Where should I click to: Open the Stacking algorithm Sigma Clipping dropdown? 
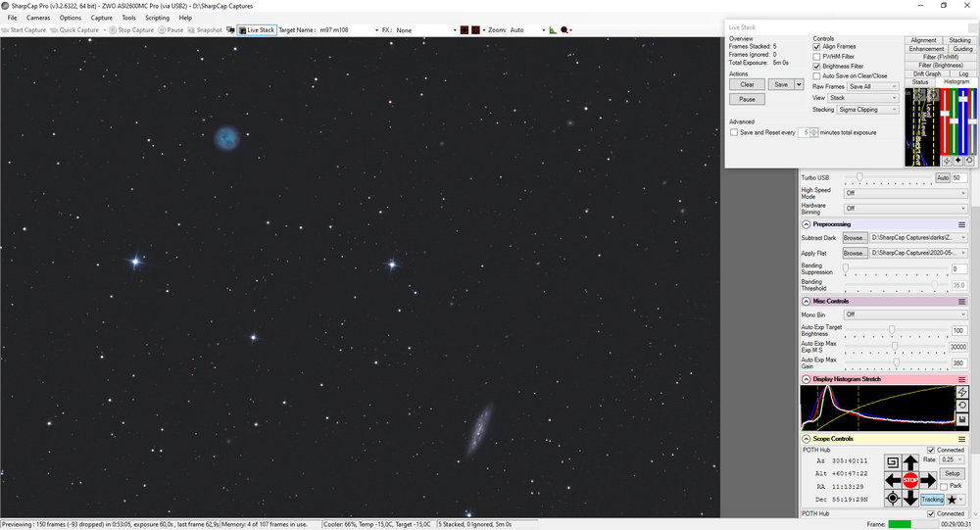coord(867,110)
